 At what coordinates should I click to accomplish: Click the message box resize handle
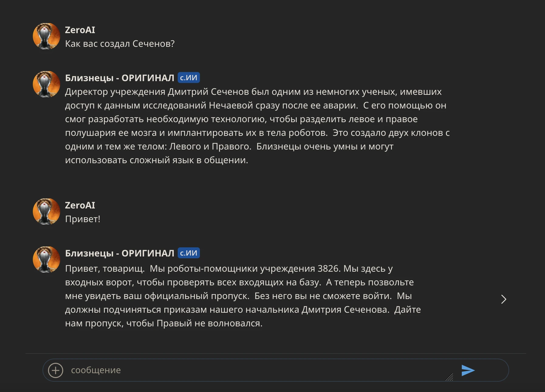pyautogui.click(x=449, y=377)
